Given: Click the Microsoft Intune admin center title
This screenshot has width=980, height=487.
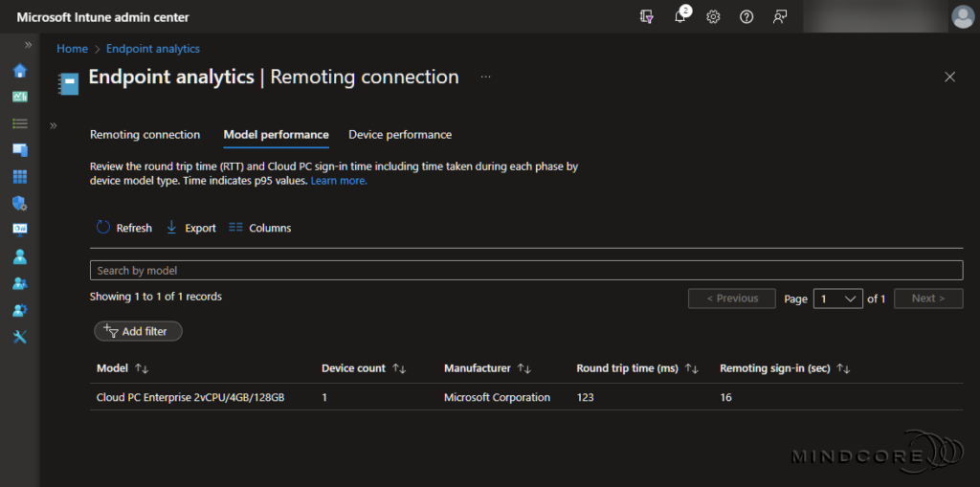Looking at the screenshot, I should 102,17.
